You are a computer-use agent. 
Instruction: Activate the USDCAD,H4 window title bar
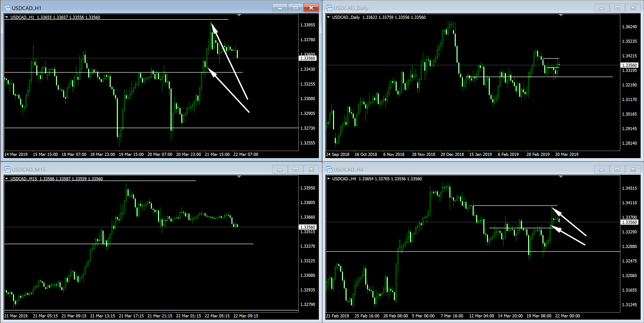point(463,169)
